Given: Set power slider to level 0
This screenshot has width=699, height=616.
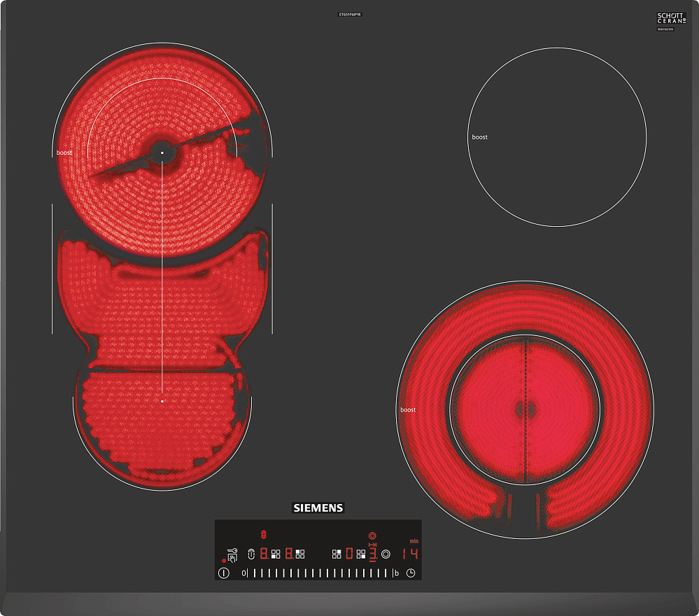Looking at the screenshot, I should (x=243, y=573).
